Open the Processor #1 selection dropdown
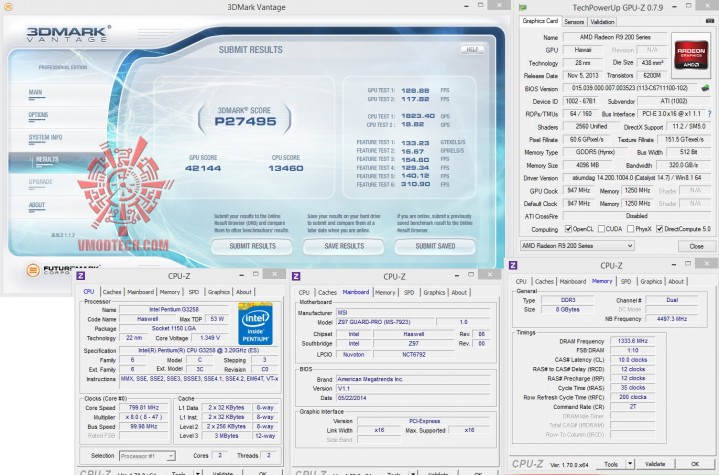This screenshot has width=719, height=475. click(x=147, y=456)
